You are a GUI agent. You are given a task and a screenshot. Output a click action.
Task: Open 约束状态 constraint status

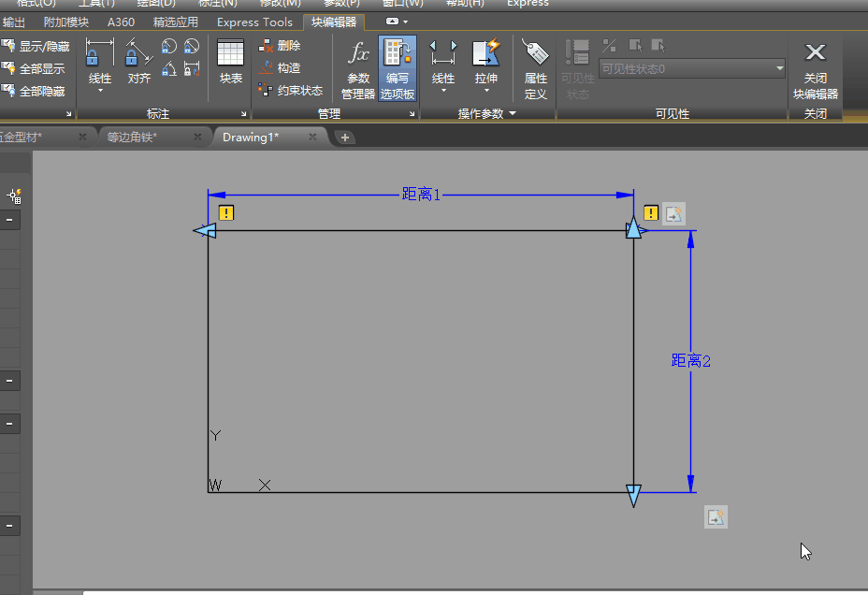[290, 91]
